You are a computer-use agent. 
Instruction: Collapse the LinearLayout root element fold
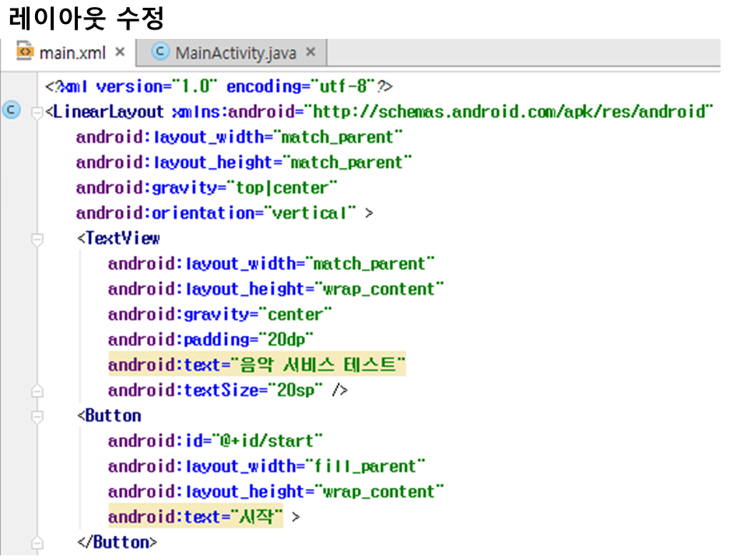click(x=37, y=113)
